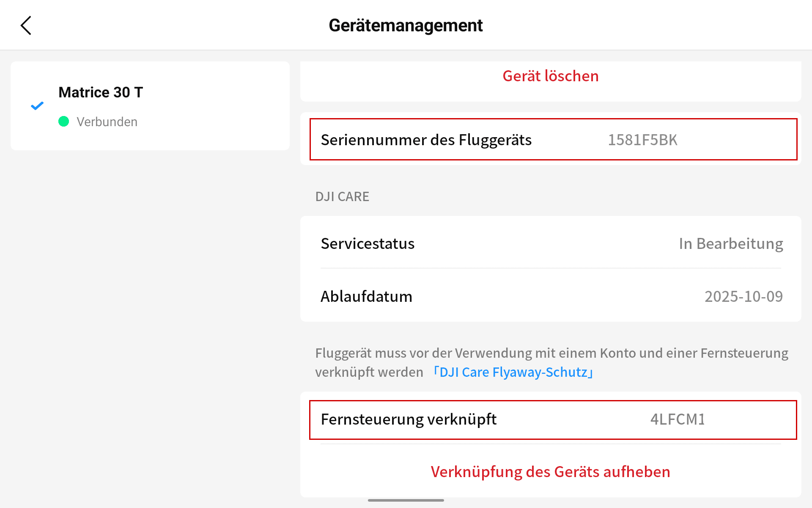
Task: Click the serial number 1581F5BK
Action: (642, 140)
